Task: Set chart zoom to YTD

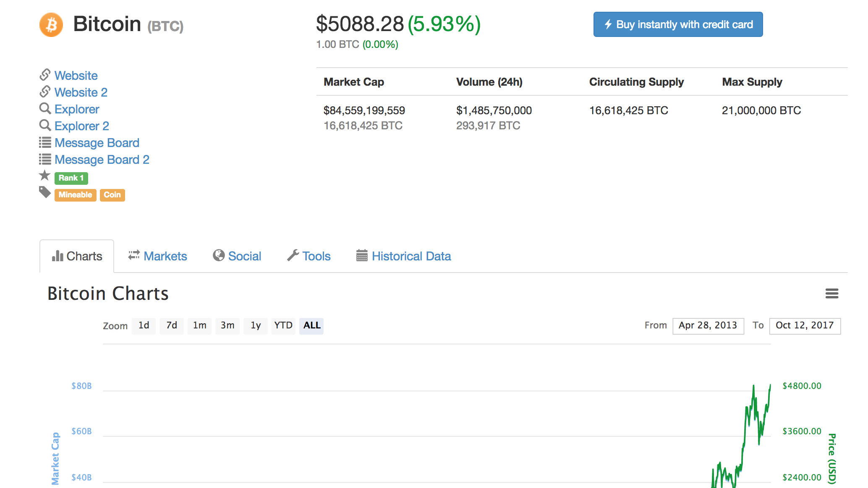Action: 283,325
